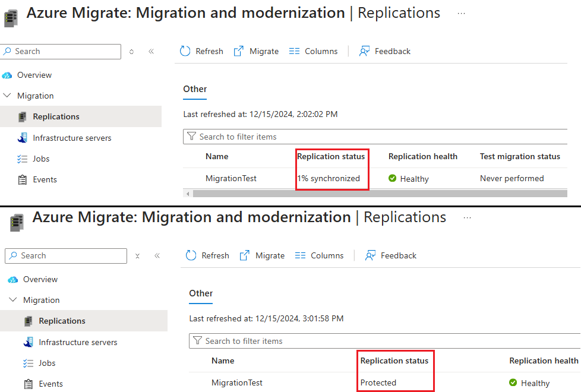Sort by Test migration status column header
This screenshot has width=581, height=392.
(x=520, y=156)
